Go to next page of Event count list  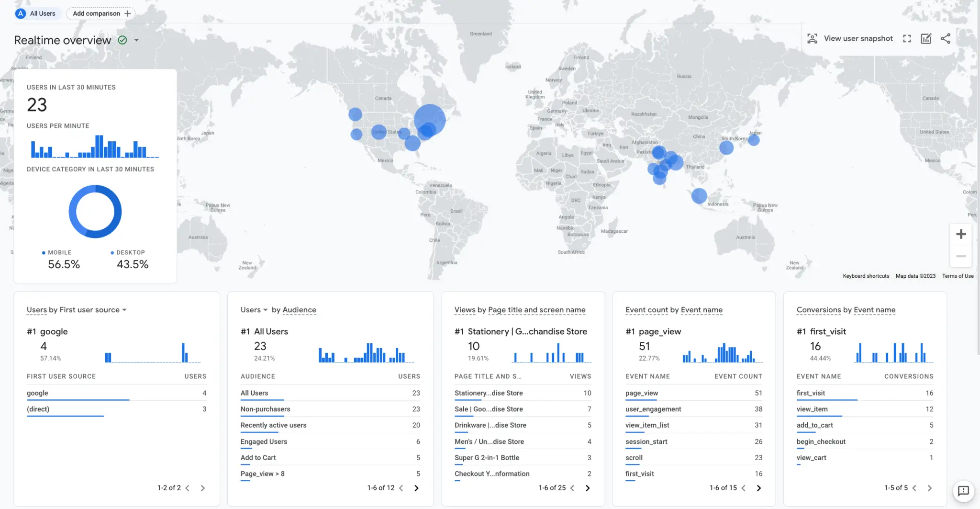coord(759,487)
